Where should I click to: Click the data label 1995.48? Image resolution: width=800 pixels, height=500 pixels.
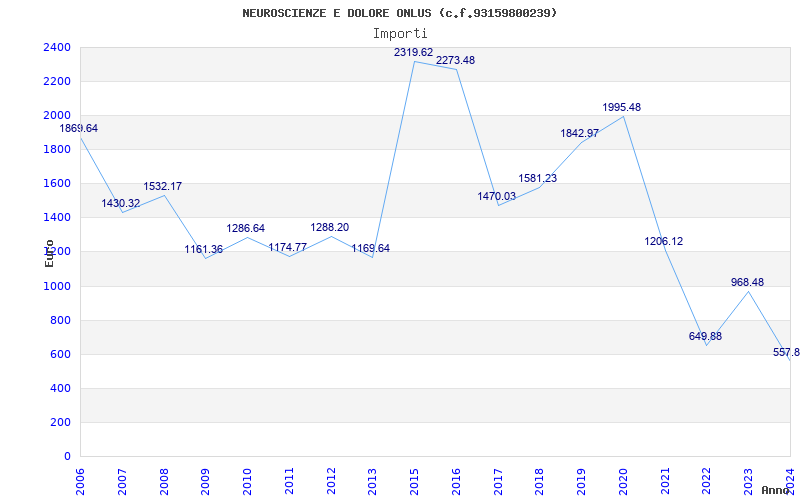621,108
